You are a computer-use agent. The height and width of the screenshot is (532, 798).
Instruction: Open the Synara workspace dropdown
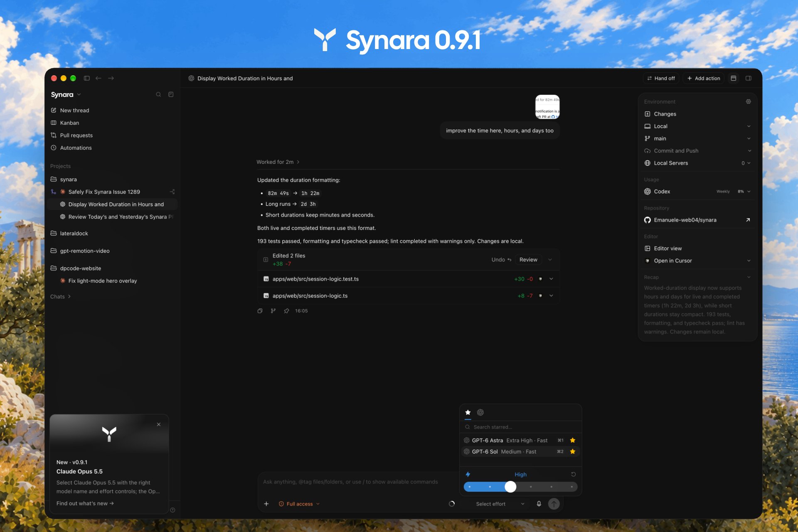(x=66, y=95)
